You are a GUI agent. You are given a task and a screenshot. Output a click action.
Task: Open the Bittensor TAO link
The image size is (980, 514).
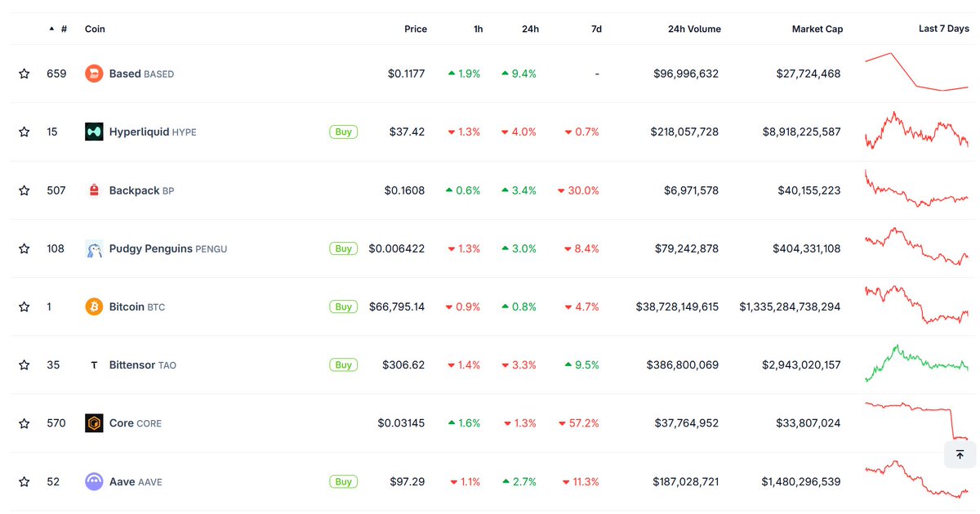click(143, 365)
